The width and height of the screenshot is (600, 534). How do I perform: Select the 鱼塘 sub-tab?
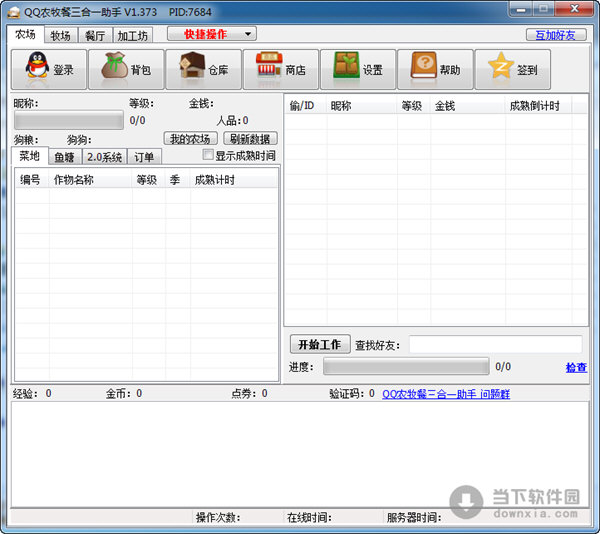[65, 157]
